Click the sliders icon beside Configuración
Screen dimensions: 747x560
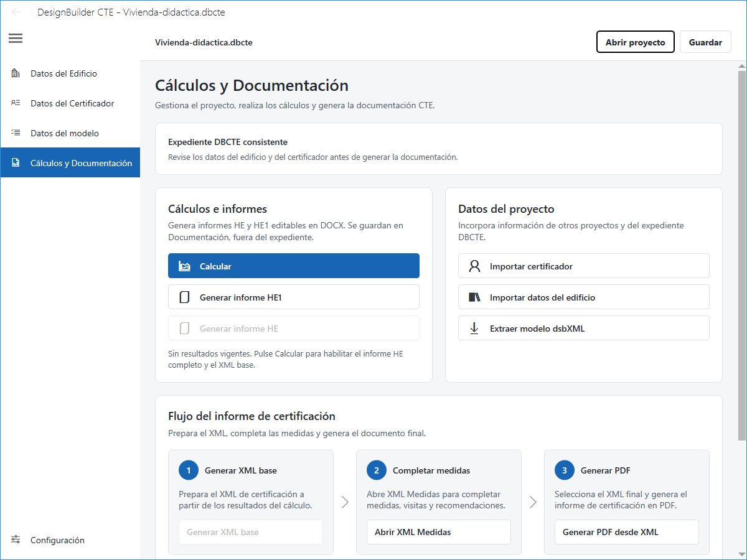(16, 540)
